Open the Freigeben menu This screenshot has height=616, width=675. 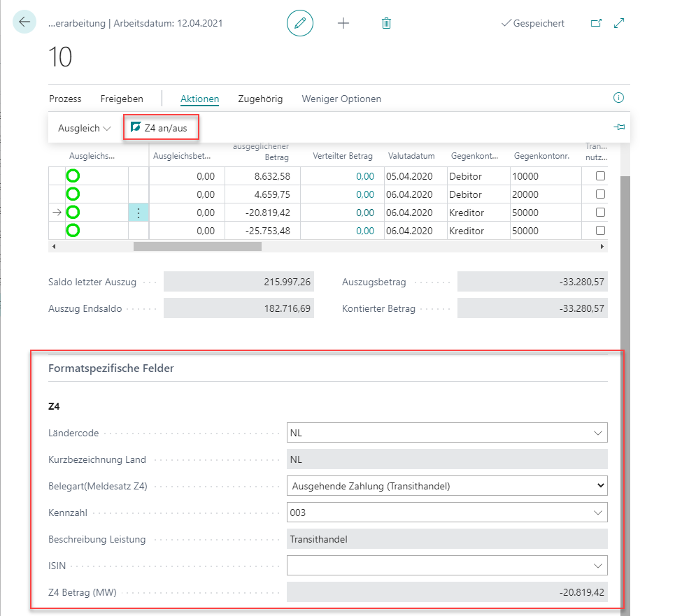click(x=122, y=99)
